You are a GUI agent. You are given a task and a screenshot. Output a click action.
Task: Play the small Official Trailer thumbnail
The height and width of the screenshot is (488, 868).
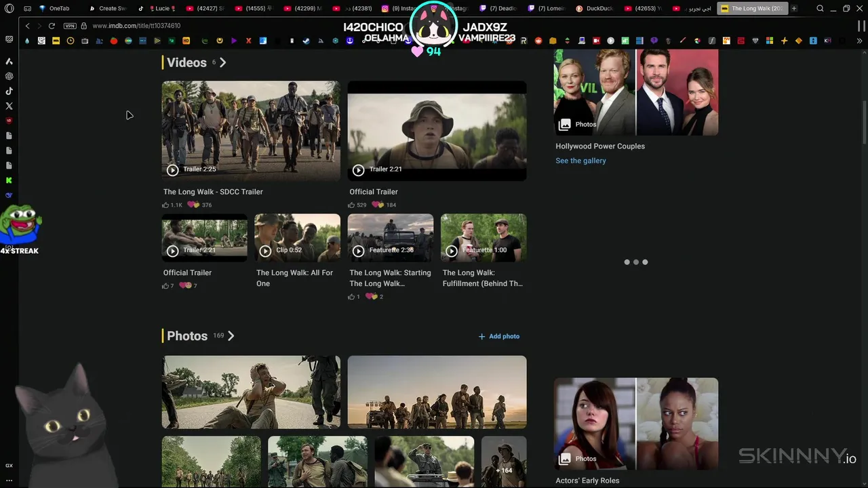click(x=205, y=238)
